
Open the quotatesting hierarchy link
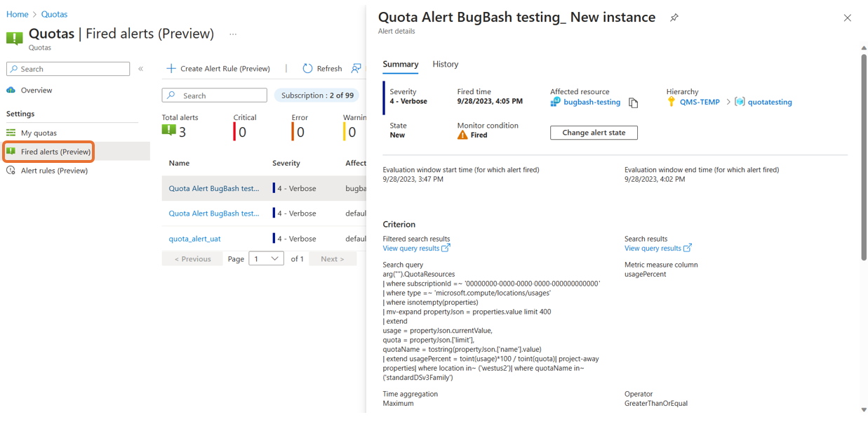(770, 102)
